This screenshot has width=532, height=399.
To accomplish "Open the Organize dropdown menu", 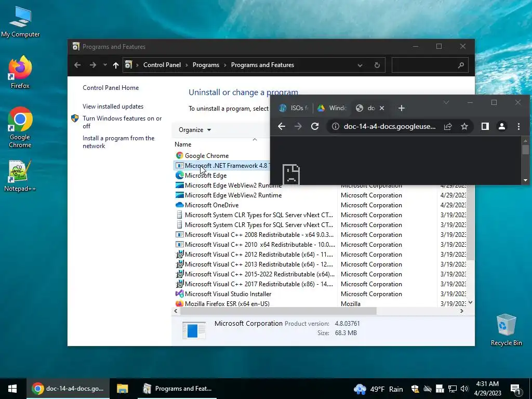I will click(x=195, y=129).
